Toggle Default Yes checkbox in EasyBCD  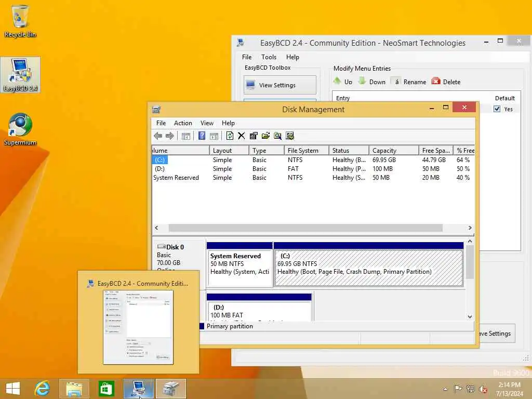497,109
